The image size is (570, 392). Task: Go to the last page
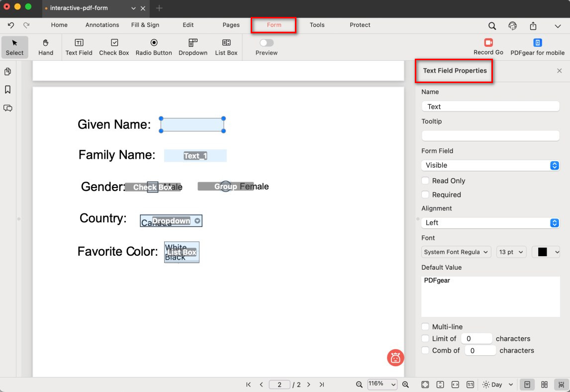322,385
